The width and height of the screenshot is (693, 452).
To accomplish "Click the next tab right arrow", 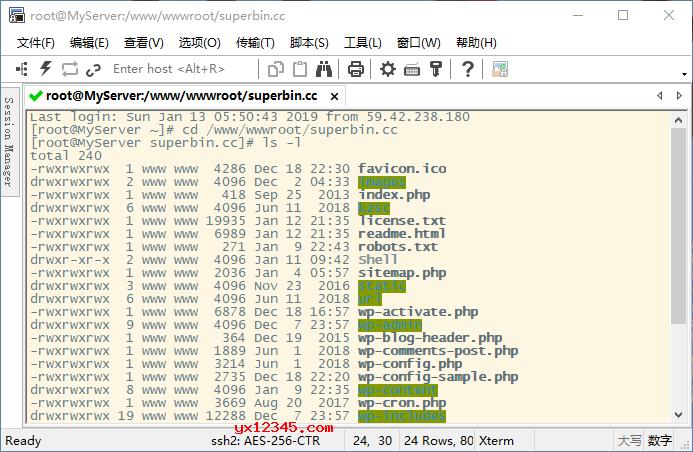I will tap(679, 95).
